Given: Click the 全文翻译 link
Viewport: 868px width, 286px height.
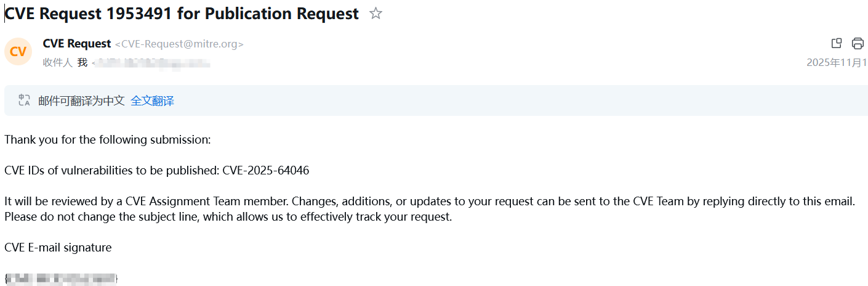Looking at the screenshot, I should [152, 101].
